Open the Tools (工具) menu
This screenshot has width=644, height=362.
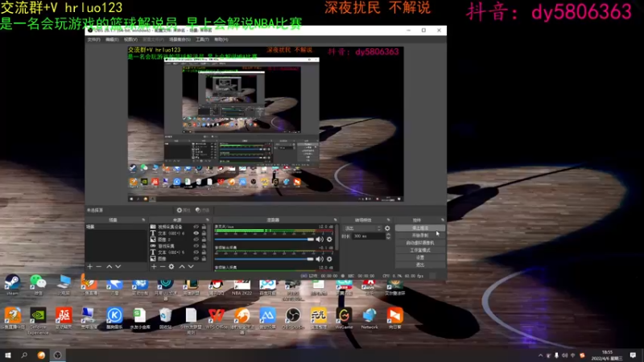(x=202, y=39)
